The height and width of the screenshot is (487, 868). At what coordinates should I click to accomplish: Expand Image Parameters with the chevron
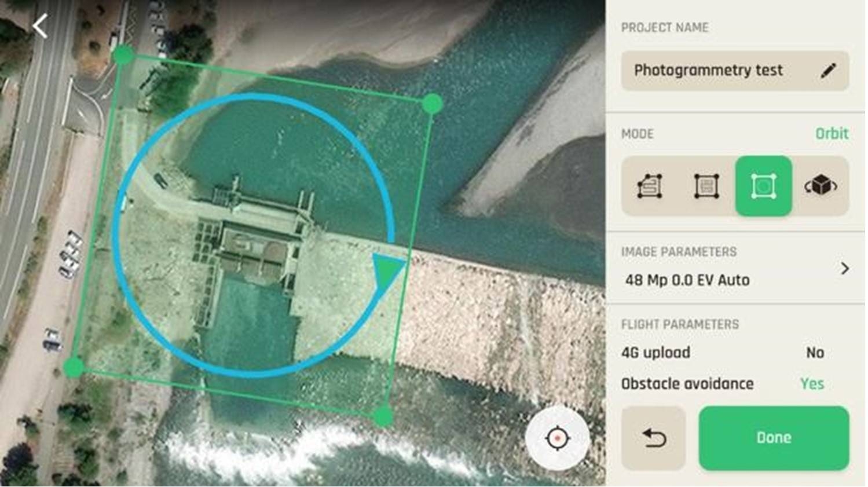click(x=844, y=269)
